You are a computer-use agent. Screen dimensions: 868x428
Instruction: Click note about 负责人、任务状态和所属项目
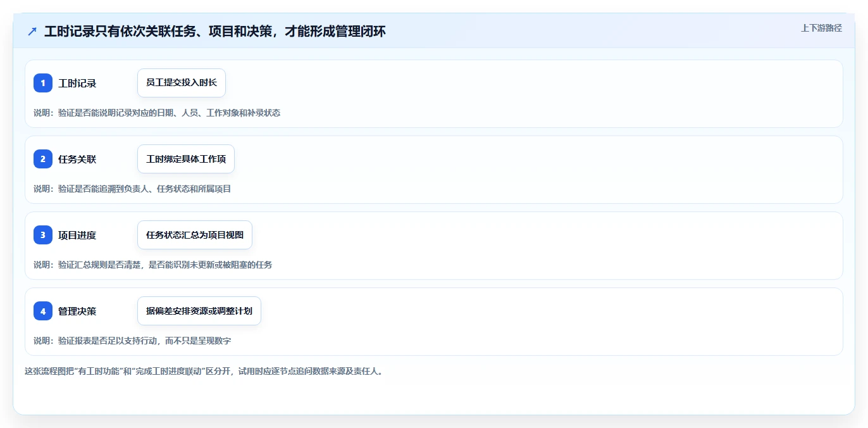click(132, 189)
